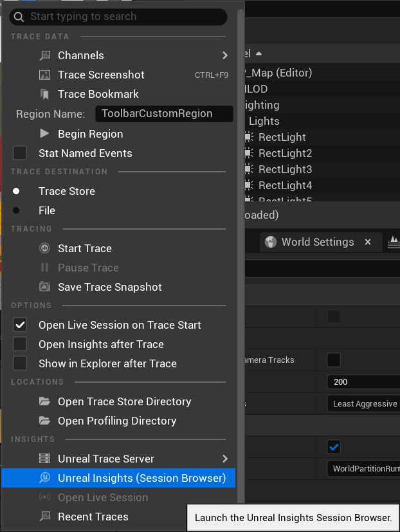This screenshot has height=532, width=400.
Task: Open Unreal Trace Server submenu
Action: tap(118, 459)
